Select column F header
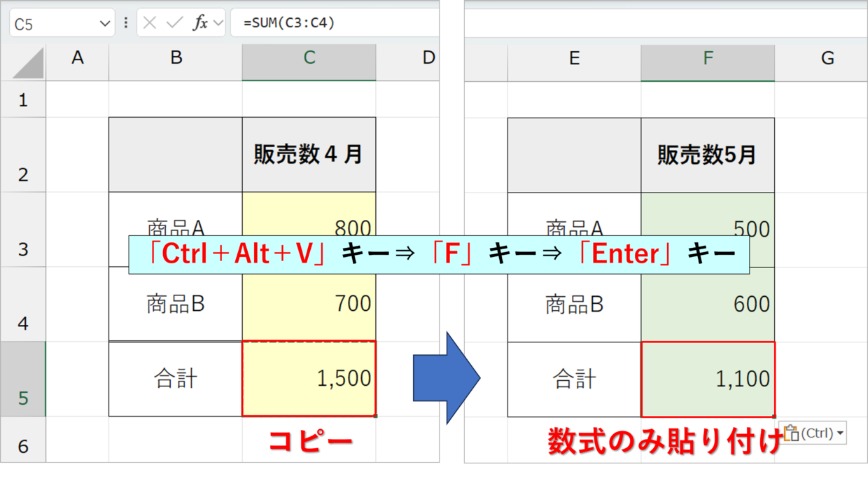868x481 pixels. 708,59
